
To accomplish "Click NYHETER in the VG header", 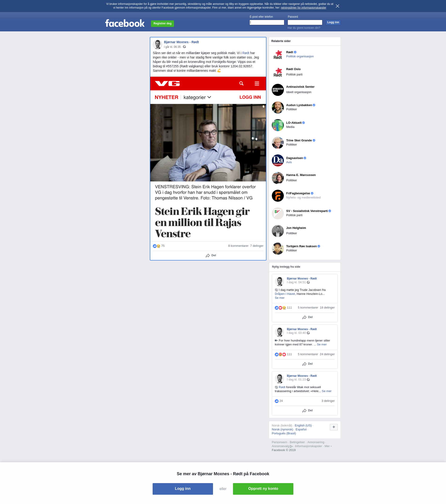I will pyautogui.click(x=167, y=98).
